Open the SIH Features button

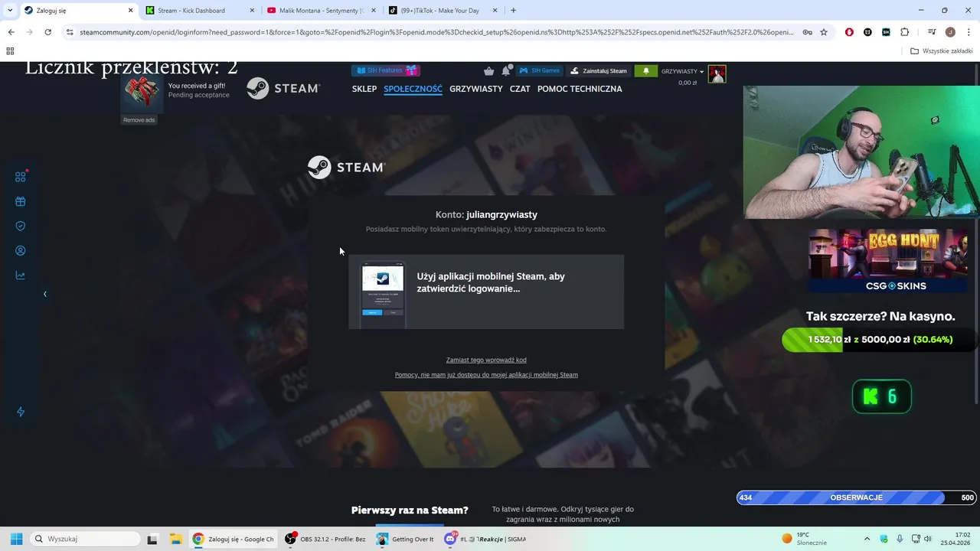tap(386, 70)
